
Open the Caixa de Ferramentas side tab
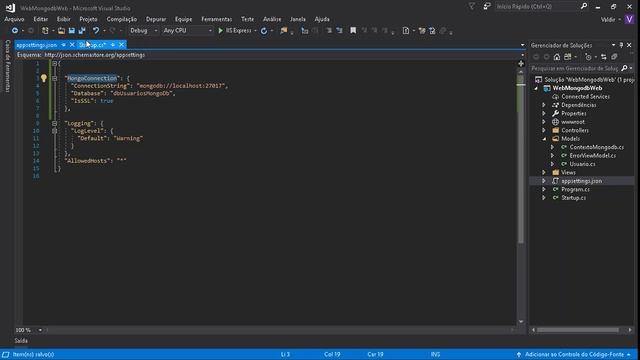[7, 66]
